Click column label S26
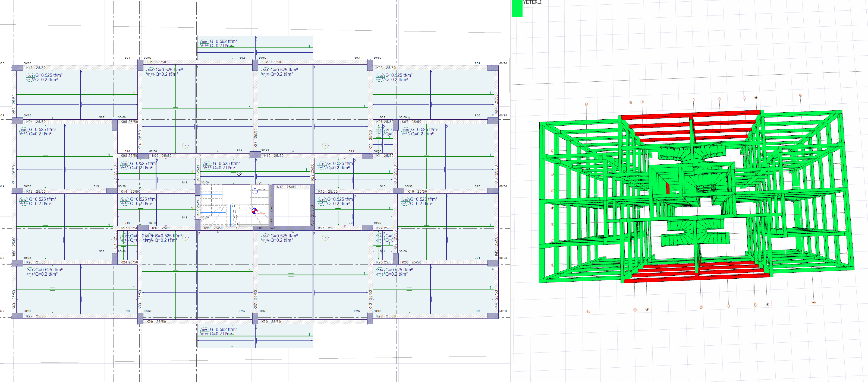Screen dimensions: 868x382 (x=357, y=311)
